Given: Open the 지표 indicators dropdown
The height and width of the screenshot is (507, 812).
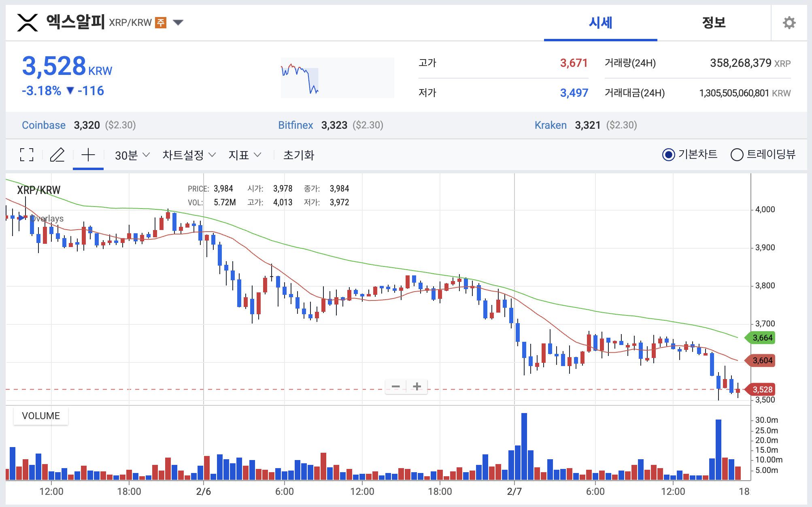Looking at the screenshot, I should pyautogui.click(x=244, y=155).
